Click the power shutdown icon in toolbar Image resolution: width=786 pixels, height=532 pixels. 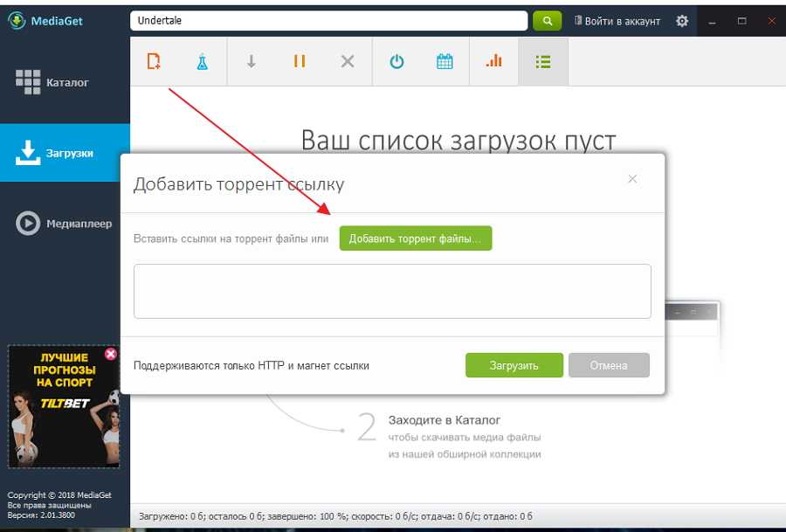click(396, 61)
